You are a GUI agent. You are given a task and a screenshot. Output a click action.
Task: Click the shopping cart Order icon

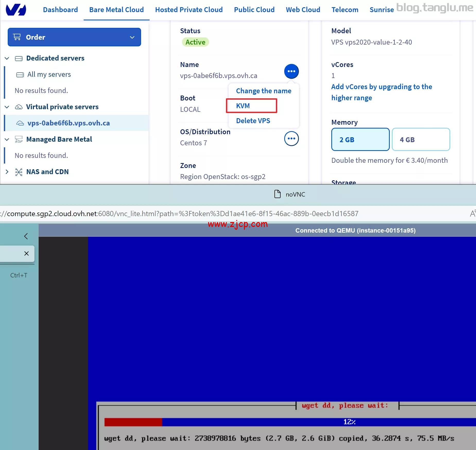pyautogui.click(x=17, y=37)
